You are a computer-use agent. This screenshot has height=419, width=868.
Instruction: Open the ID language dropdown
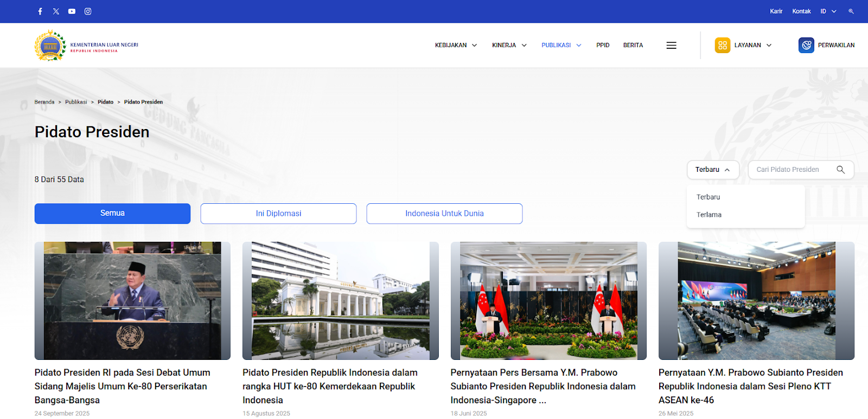828,11
